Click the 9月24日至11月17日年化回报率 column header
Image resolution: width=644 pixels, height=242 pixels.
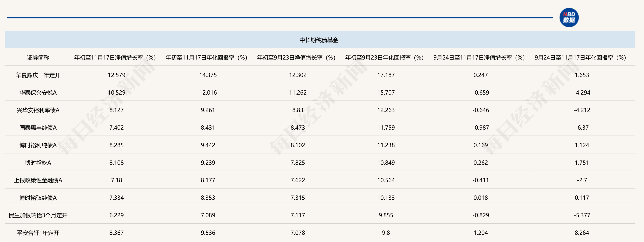click(x=580, y=58)
